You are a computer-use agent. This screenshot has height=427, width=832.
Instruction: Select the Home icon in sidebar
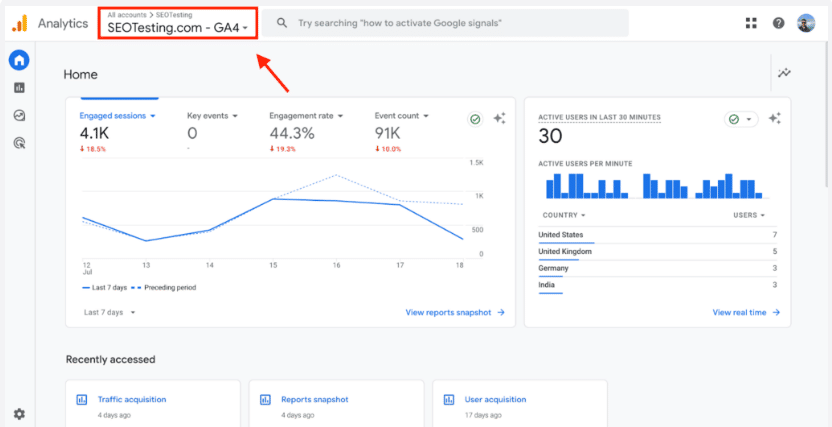click(19, 60)
